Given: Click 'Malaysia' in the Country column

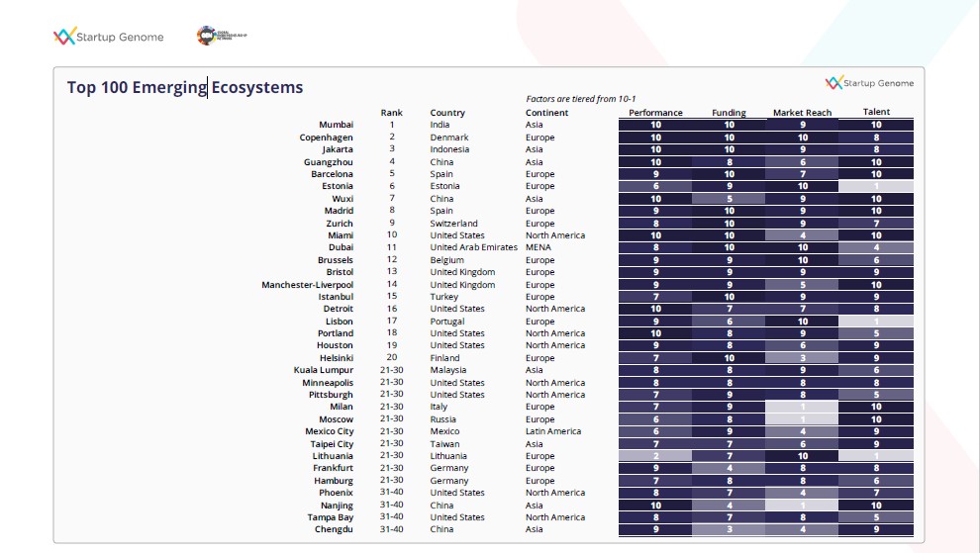Looking at the screenshot, I should point(448,370).
